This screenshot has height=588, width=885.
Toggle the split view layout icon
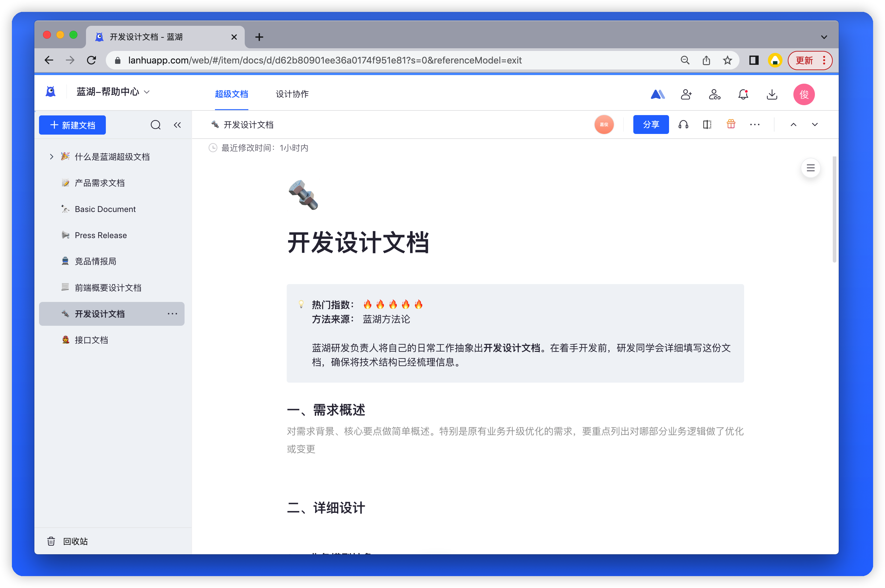[x=707, y=124]
